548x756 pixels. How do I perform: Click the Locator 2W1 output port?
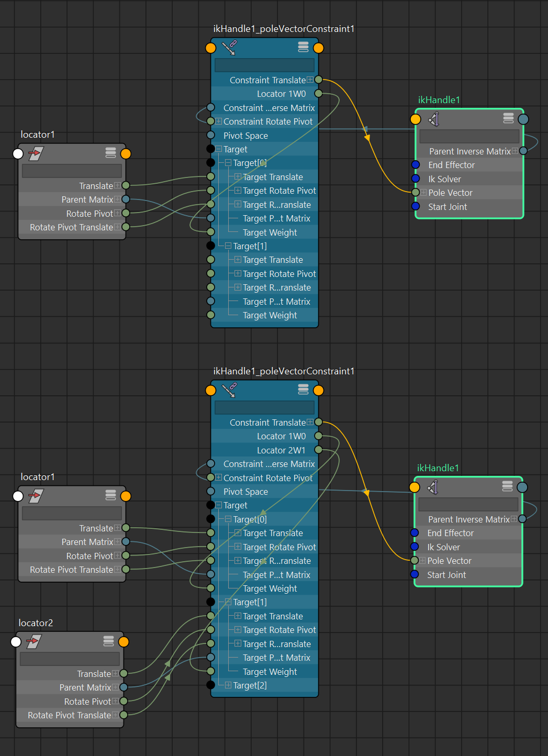click(x=318, y=450)
